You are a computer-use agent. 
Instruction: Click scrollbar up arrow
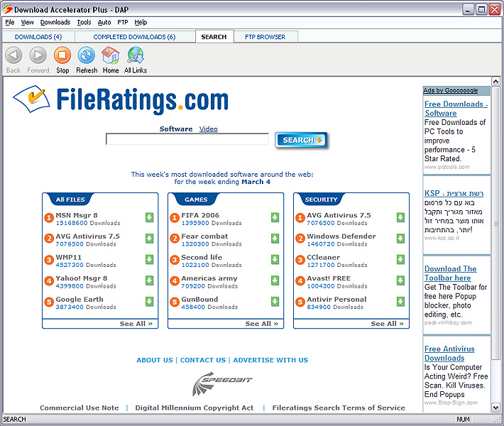495,81
